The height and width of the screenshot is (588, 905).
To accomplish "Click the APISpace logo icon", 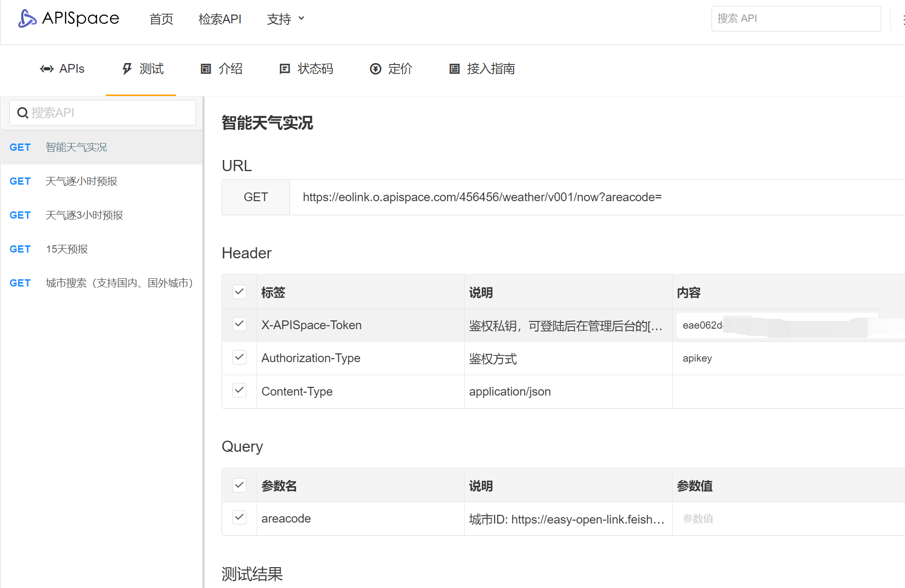I will pyautogui.click(x=27, y=18).
